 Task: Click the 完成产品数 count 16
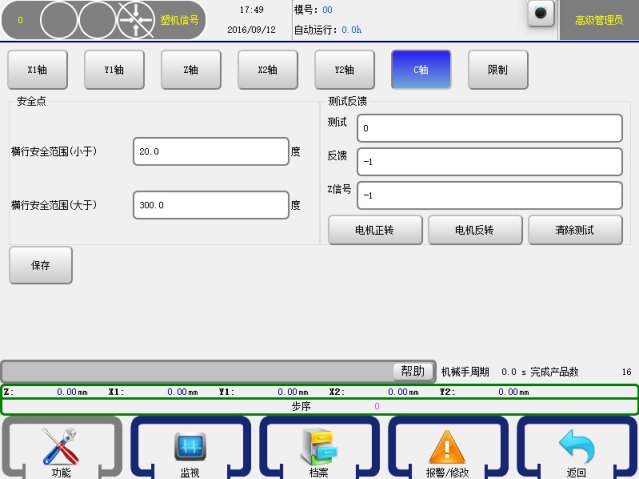click(x=626, y=372)
